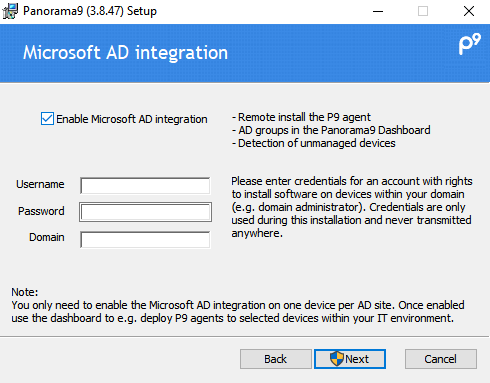Click the Password label
Screen dimensions: 490x383
pos(41,211)
